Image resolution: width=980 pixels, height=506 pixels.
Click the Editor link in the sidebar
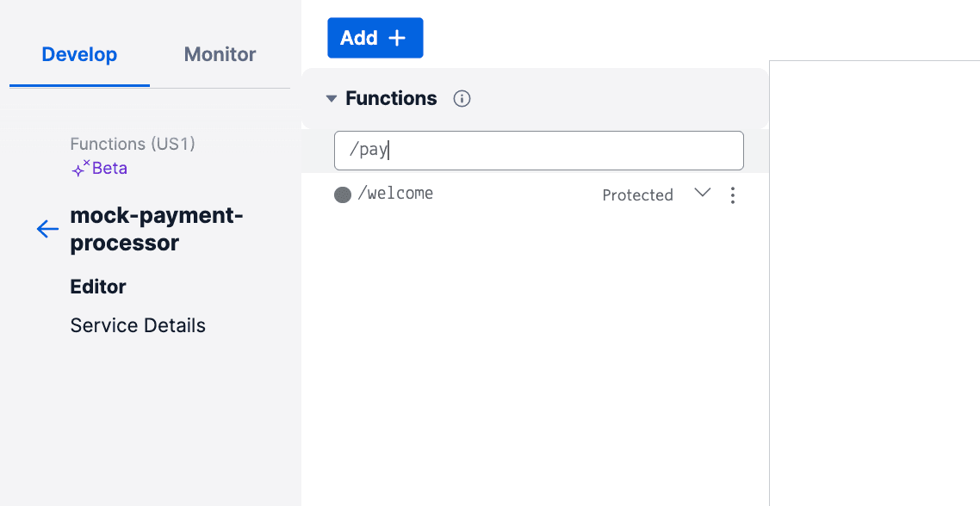[x=97, y=287]
